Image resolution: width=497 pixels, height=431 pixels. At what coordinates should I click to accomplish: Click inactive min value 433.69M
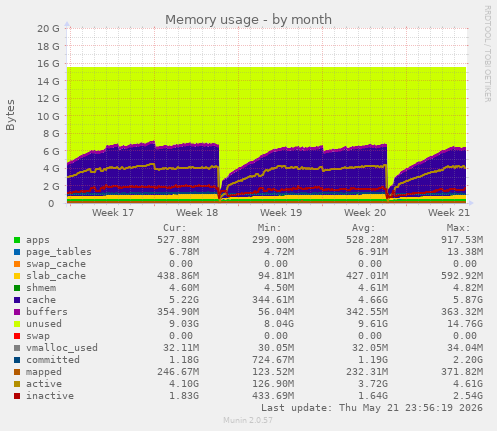(273, 396)
